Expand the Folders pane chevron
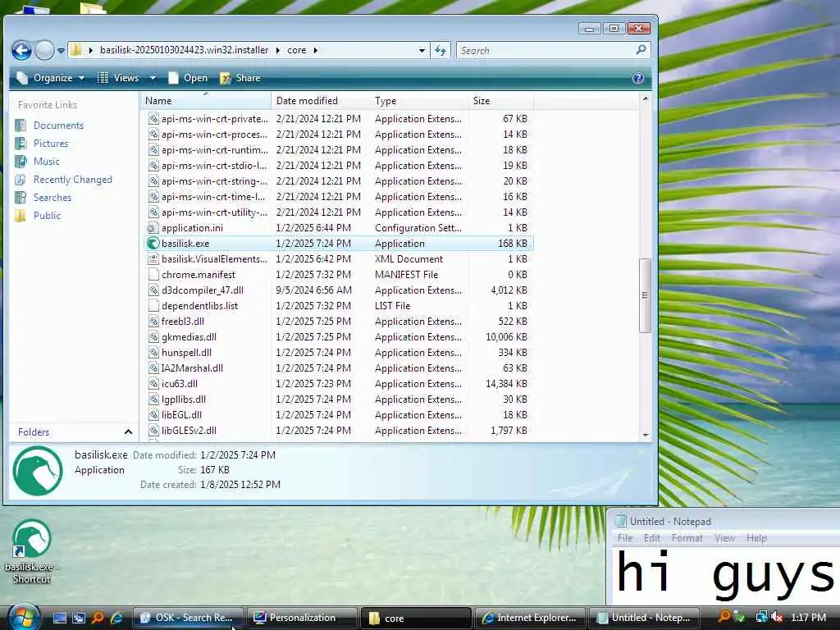Screen dimensions: 840x630 click(128, 431)
